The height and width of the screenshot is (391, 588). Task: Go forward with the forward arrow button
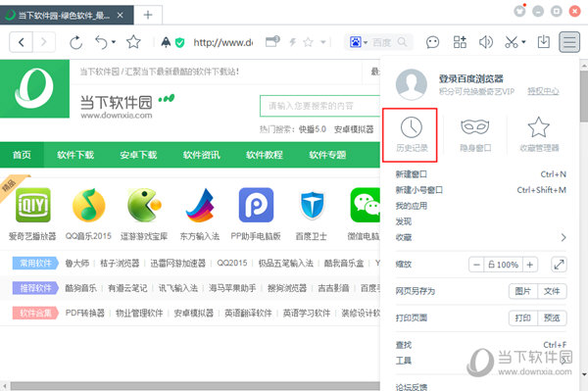[44, 42]
